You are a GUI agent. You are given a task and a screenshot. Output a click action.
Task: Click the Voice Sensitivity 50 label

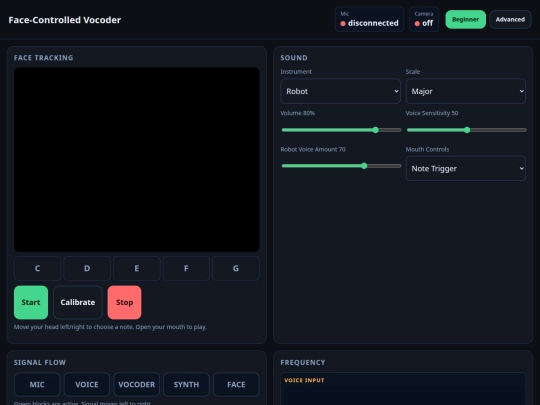(x=432, y=113)
